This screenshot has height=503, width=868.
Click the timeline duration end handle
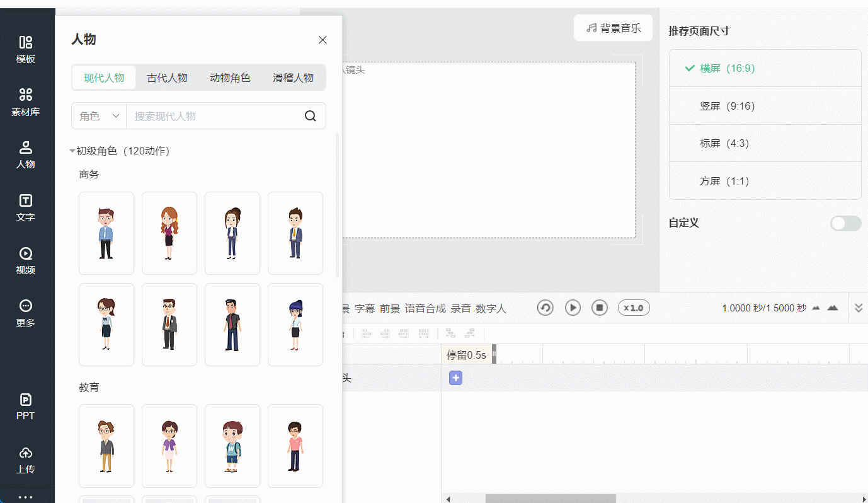[x=494, y=354]
